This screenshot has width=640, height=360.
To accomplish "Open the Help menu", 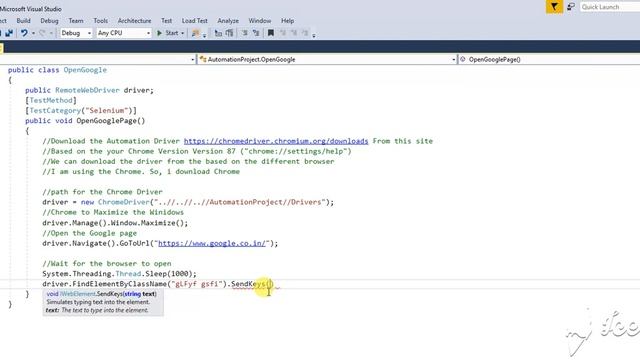I will pos(287,20).
